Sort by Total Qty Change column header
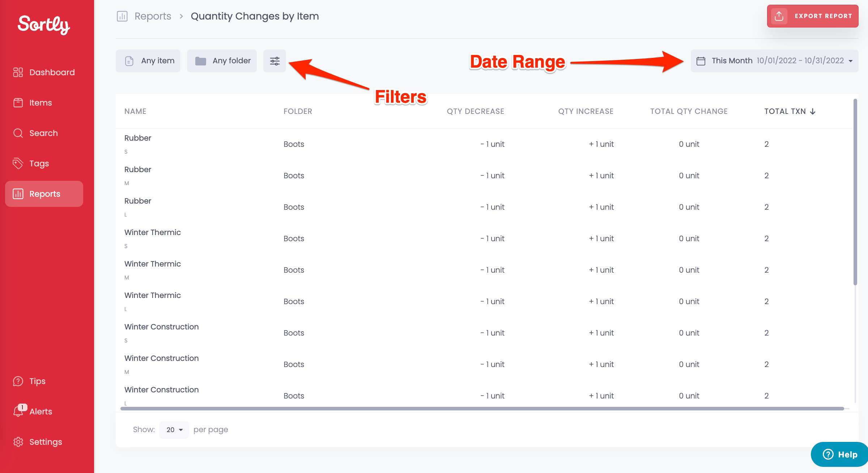 [689, 111]
